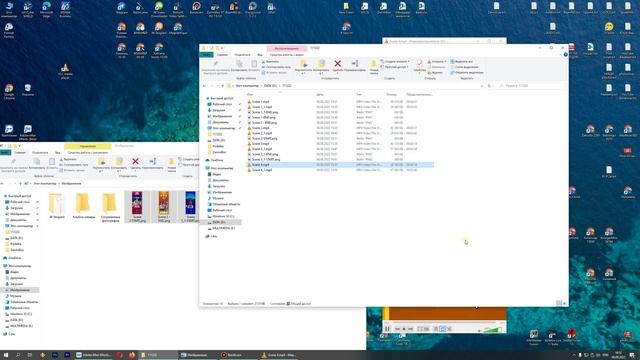Click Invert selection in front Explorer ribbon
Screen dimensions: 640x360
(467, 72)
